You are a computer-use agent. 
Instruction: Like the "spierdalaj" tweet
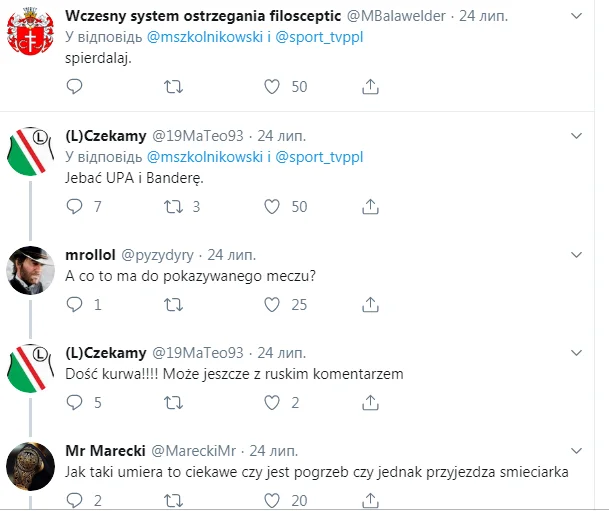pos(271,87)
